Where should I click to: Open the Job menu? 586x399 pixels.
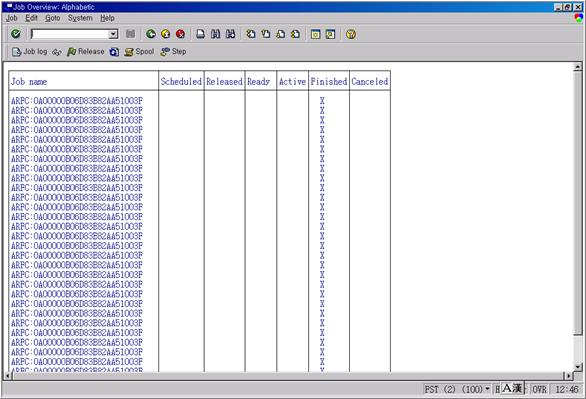(x=12, y=18)
